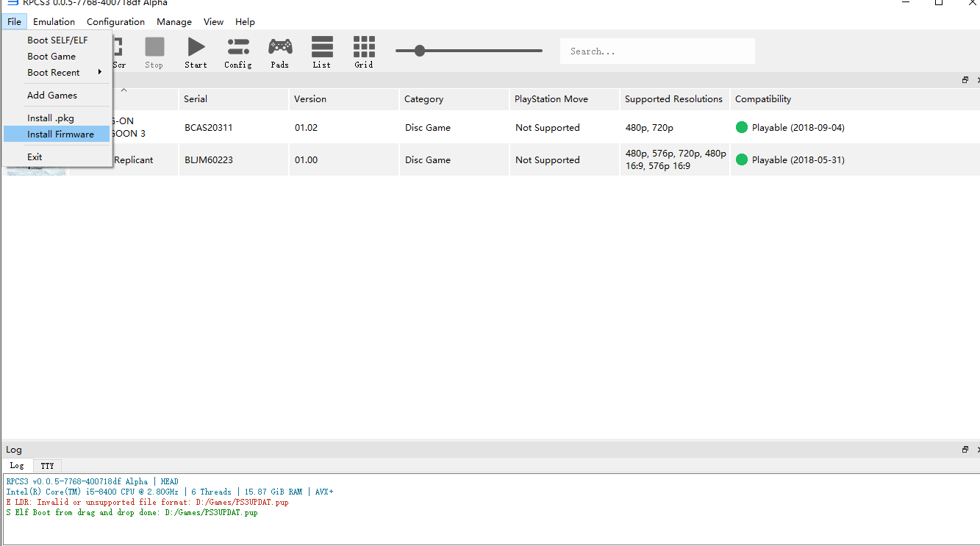This screenshot has height=546, width=980.
Task: Sort the game list by Category column
Action: coord(454,99)
